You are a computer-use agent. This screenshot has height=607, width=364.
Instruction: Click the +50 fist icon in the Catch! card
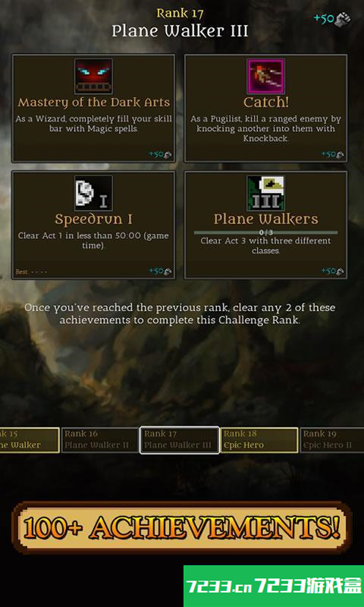[340, 155]
